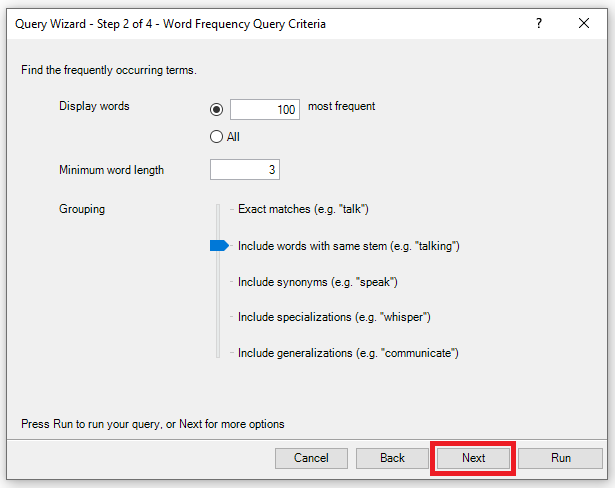Click the blue Grouping slider handle
The image size is (615, 488).
click(x=219, y=246)
